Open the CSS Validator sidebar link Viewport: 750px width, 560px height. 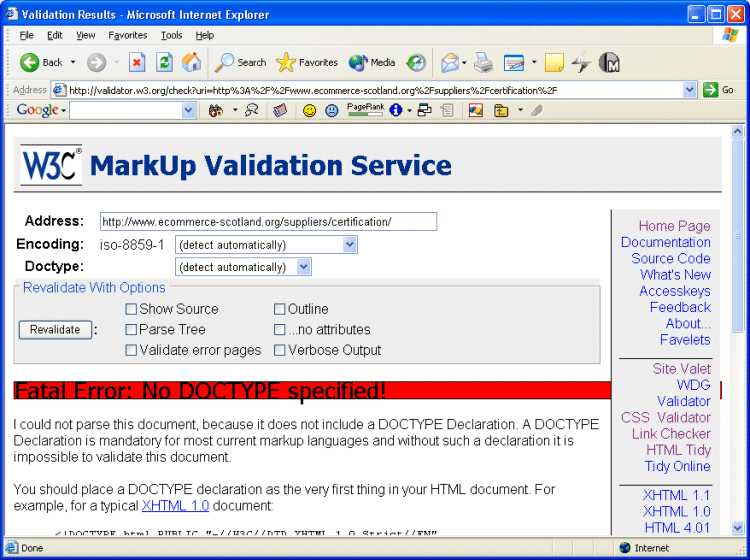pyautogui.click(x=665, y=417)
